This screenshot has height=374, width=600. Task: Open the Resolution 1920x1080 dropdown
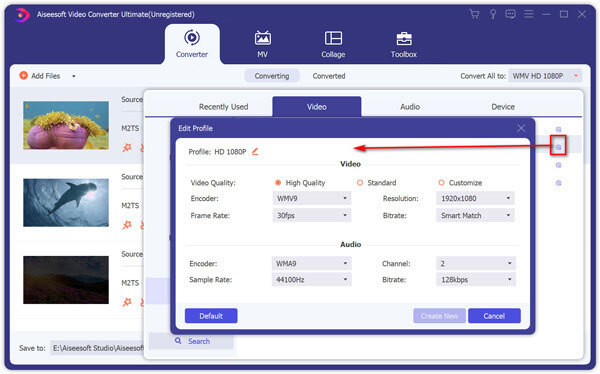click(475, 198)
